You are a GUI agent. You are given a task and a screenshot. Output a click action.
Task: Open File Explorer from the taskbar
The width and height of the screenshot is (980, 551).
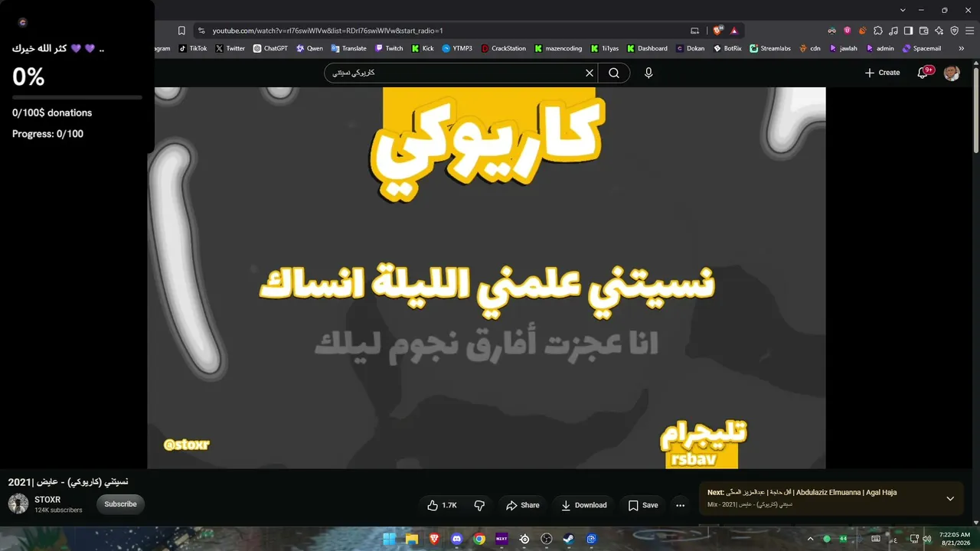[x=412, y=539]
